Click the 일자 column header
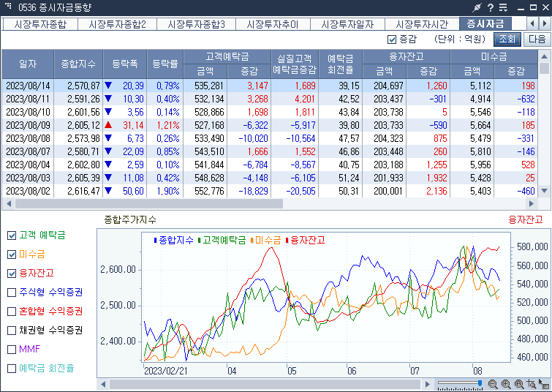This screenshot has width=552, height=392. pos(28,64)
